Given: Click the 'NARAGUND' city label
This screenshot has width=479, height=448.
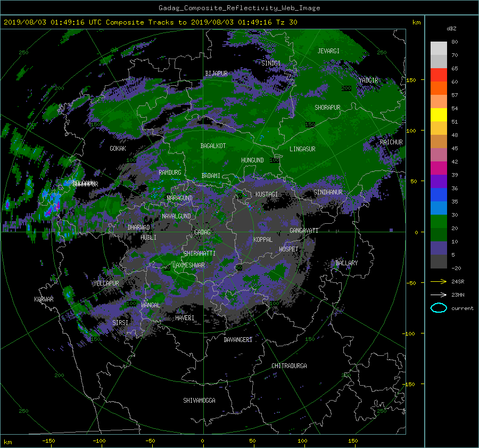Looking at the screenshot, I should pyautogui.click(x=180, y=198).
